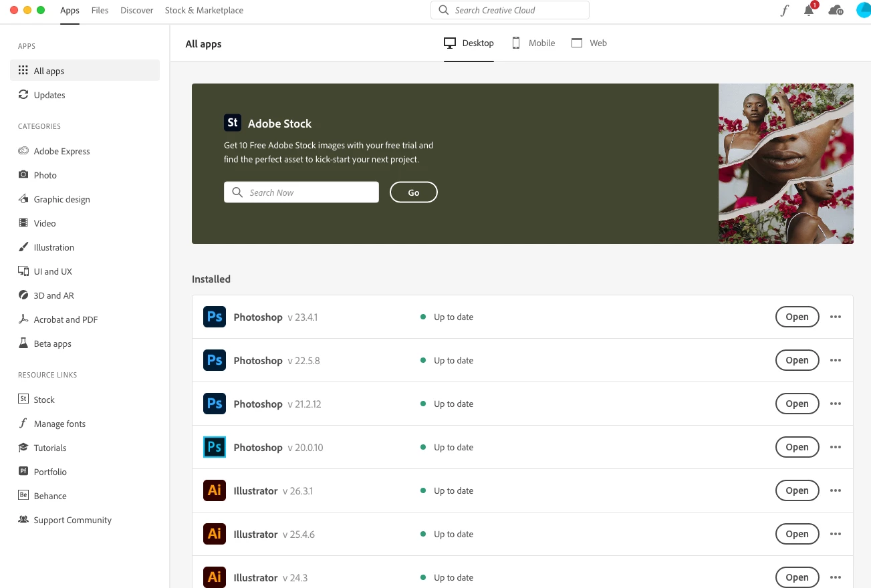Switch to the Files top tab
Image resolution: width=871 pixels, height=588 pixels.
point(100,10)
